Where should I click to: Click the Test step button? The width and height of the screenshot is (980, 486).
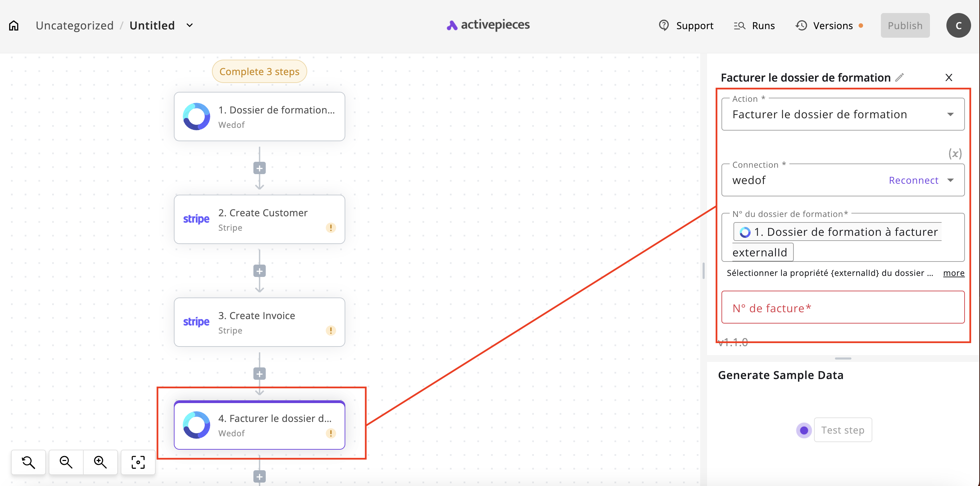842,430
